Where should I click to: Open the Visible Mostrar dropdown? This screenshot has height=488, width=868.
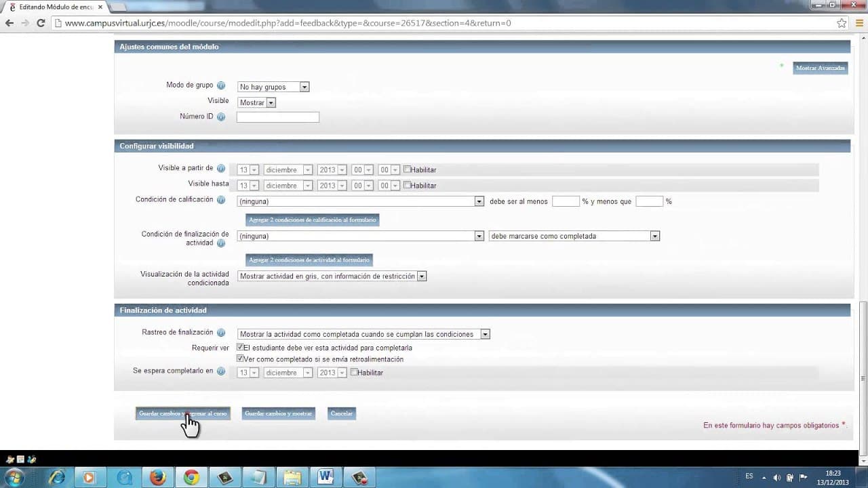(256, 102)
